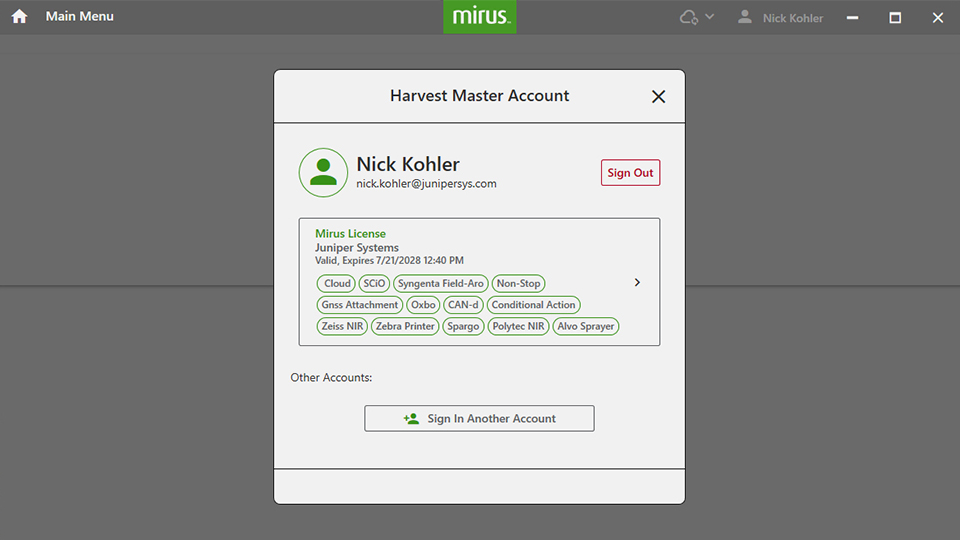The image size is (960, 540).
Task: Select the Oxbo license tag
Action: [x=423, y=305]
